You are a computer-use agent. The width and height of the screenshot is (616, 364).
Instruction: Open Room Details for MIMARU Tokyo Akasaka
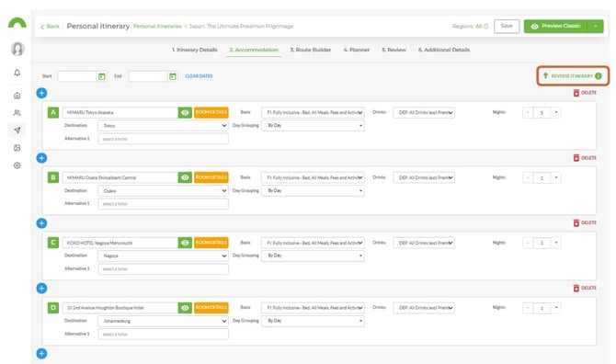[211, 113]
